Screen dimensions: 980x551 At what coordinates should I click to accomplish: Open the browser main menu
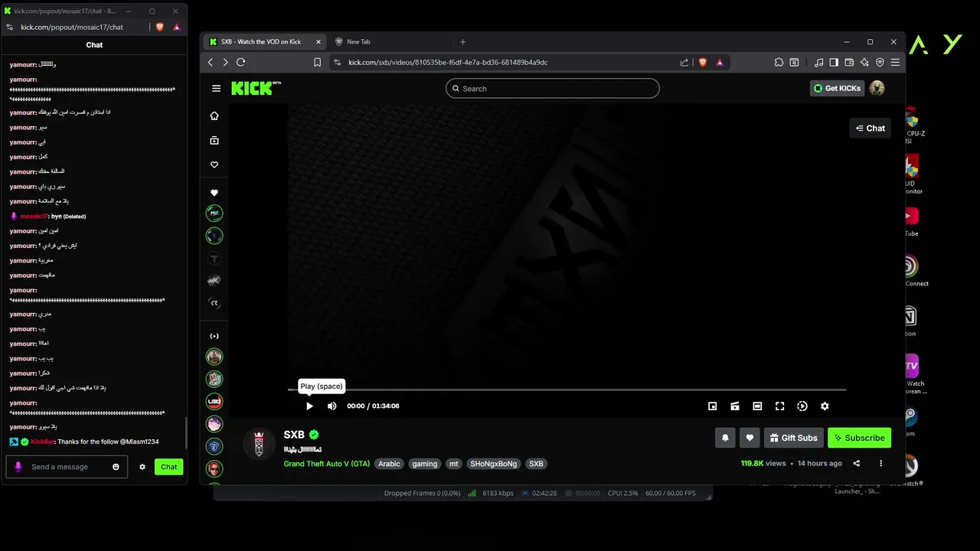click(895, 62)
